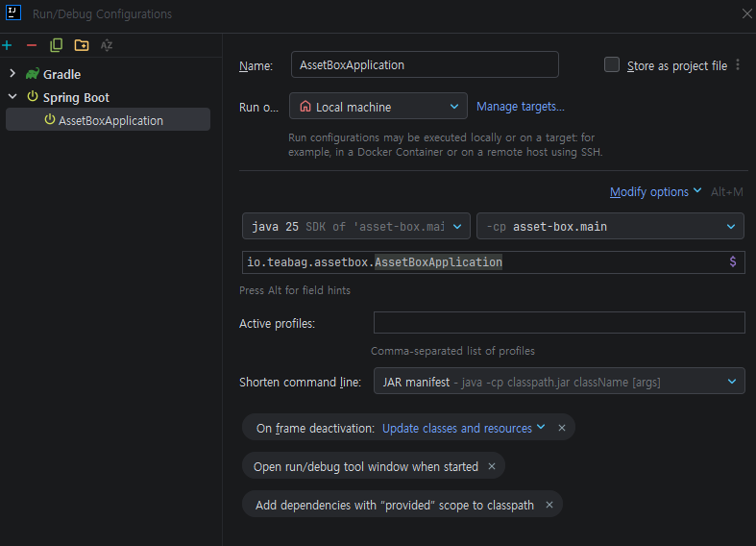Expand the Gradle configurations node
Image resolution: width=756 pixels, height=546 pixels.
pos(12,73)
